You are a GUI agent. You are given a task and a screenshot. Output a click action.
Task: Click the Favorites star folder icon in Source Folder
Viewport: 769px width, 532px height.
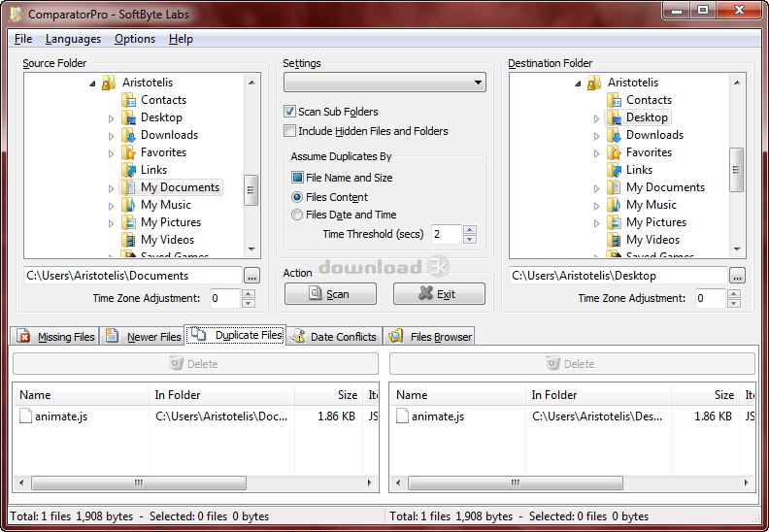coord(128,152)
